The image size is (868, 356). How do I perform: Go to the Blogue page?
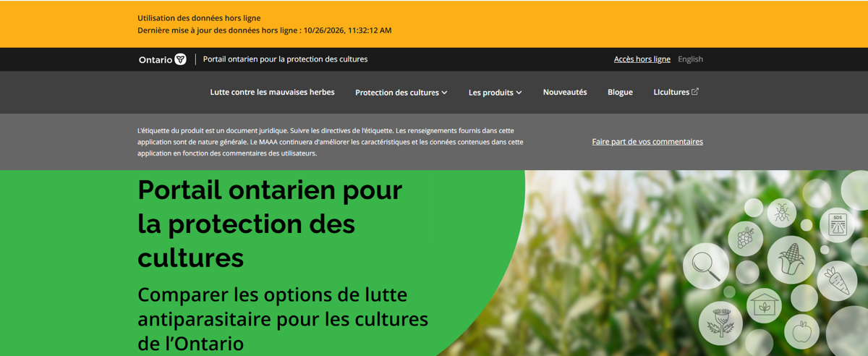(x=620, y=93)
